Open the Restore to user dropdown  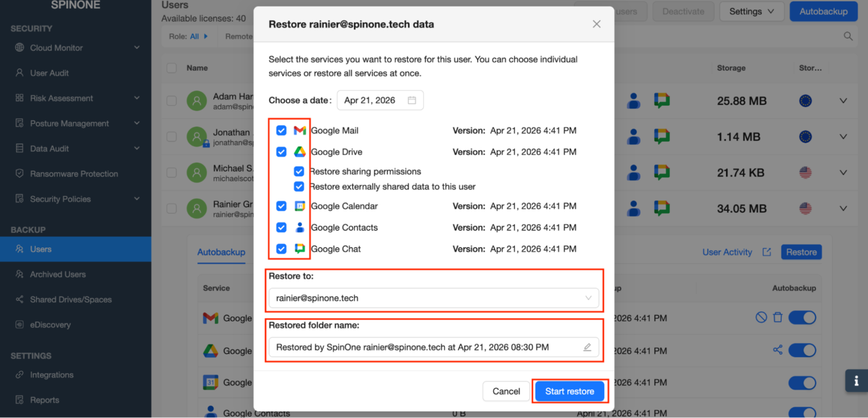[434, 298]
